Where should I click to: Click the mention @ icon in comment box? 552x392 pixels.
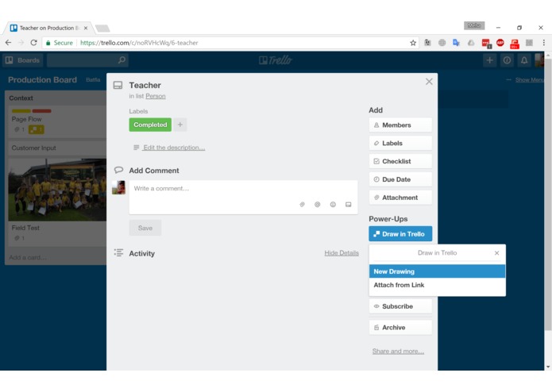click(x=317, y=205)
